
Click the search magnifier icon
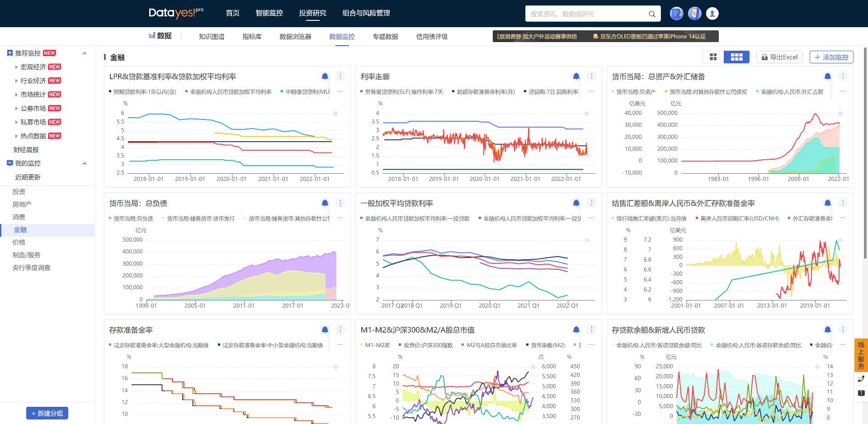(x=652, y=14)
